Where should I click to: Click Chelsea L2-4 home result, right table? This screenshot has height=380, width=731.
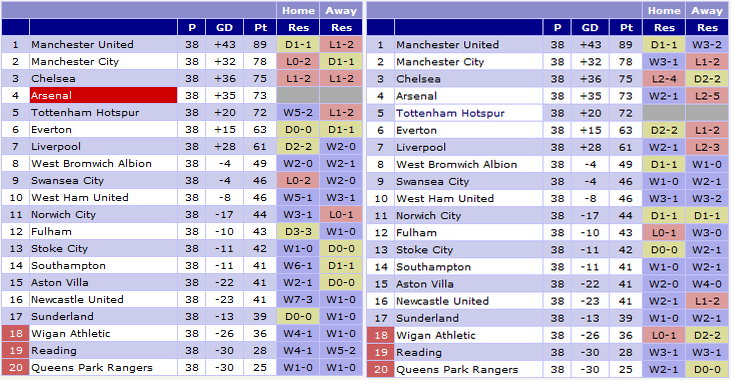(664, 79)
